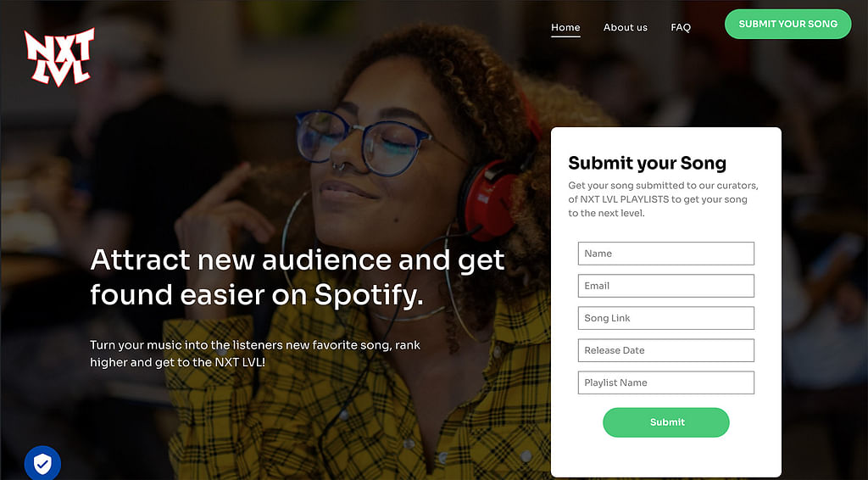Select the Email input field
Screen dimensions: 868x480
[666, 286]
